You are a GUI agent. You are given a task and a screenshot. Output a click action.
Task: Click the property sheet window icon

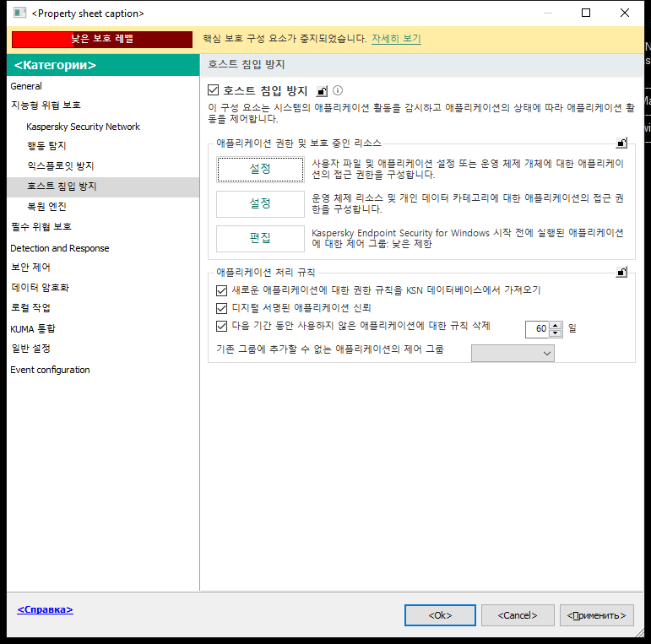[19, 13]
